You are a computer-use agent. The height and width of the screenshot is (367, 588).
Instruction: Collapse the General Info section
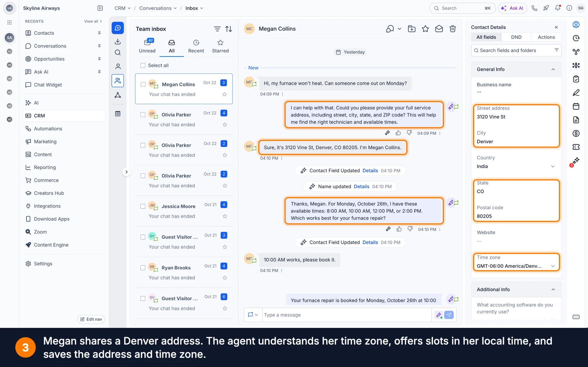coord(553,69)
